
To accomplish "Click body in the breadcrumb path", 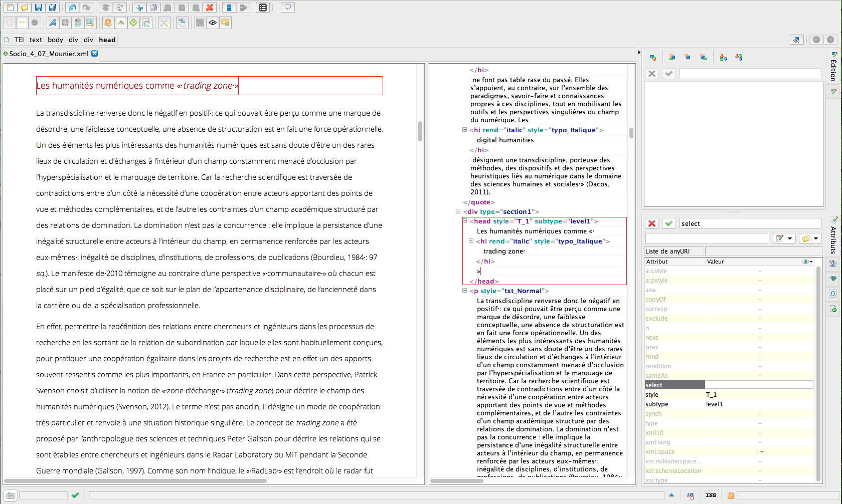I will coord(55,40).
